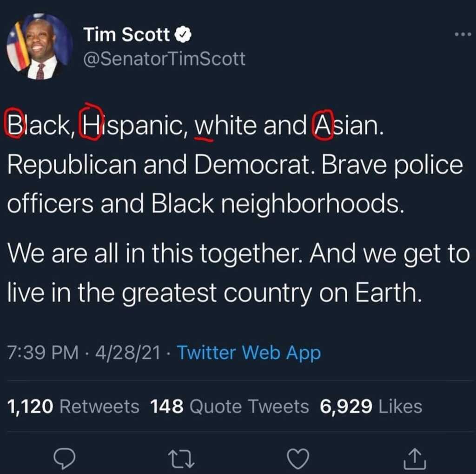Screen dimensions: 476x474
Task: Click the Tim Scott display name
Action: [x=126, y=34]
